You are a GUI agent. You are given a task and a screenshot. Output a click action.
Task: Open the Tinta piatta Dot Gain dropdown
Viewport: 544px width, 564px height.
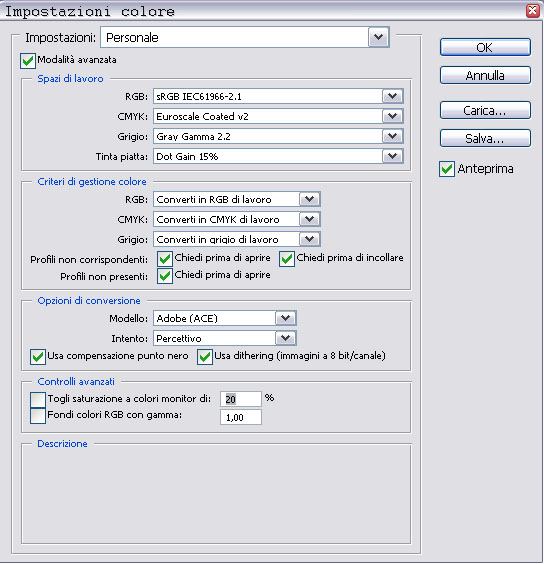(x=392, y=156)
